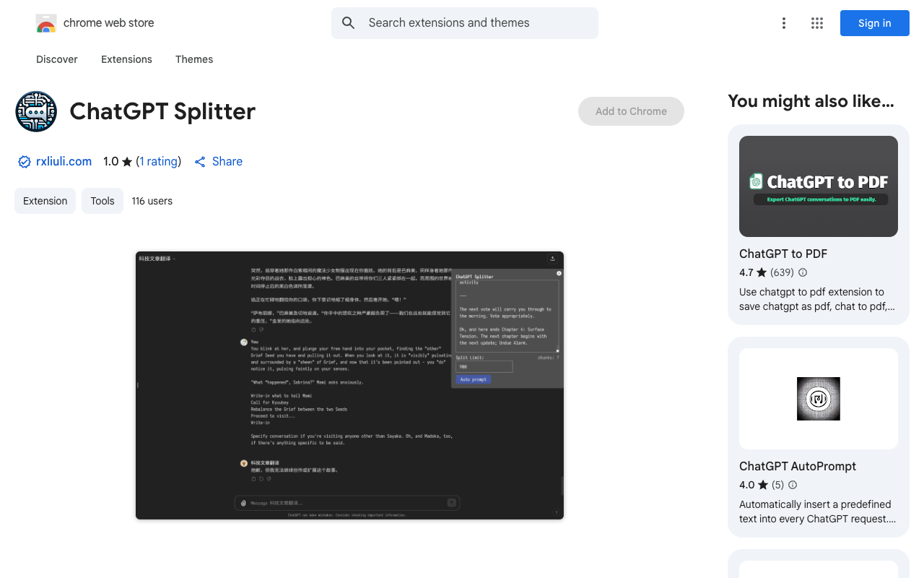Switch to the Themes tab
Viewport: 924px width, 578px height.
click(194, 59)
